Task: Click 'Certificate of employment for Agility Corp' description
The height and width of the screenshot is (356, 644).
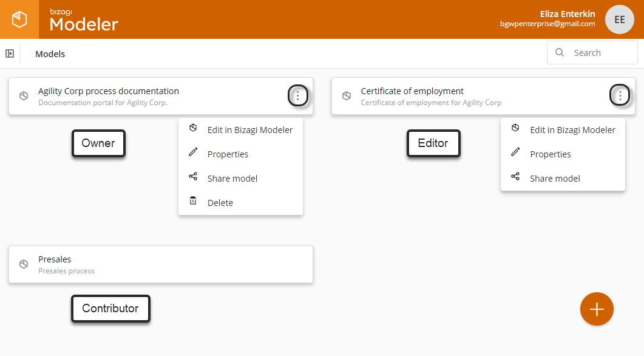Action: [x=431, y=103]
